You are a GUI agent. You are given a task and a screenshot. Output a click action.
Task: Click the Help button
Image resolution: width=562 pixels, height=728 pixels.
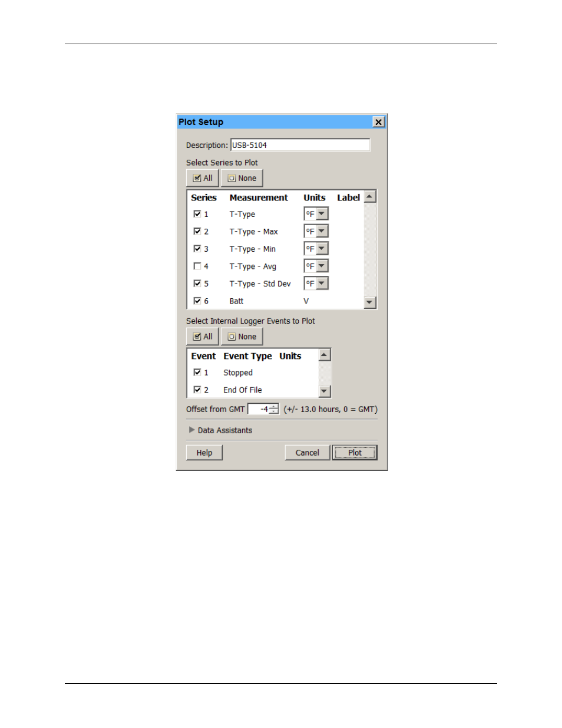coord(204,453)
